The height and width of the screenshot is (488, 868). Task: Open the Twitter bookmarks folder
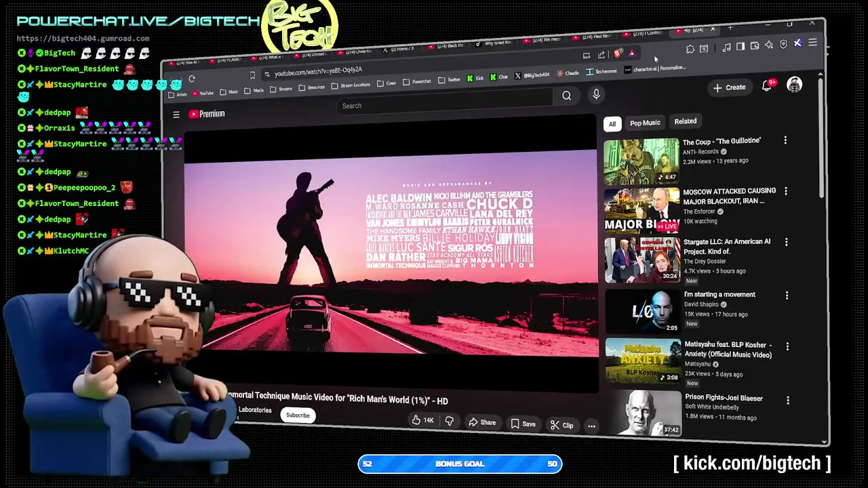(449, 80)
